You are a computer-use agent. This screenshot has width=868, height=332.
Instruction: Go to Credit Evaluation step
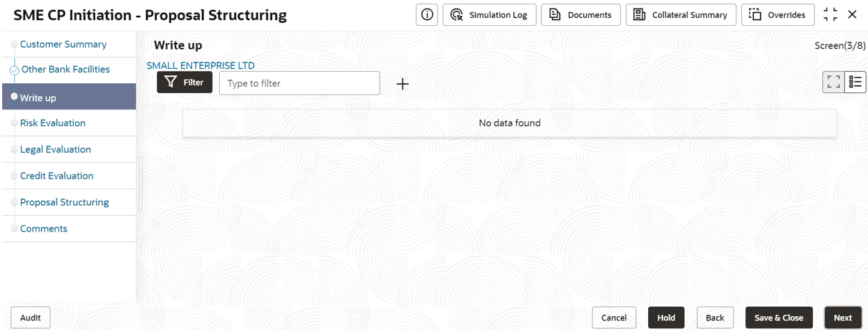pos(57,176)
